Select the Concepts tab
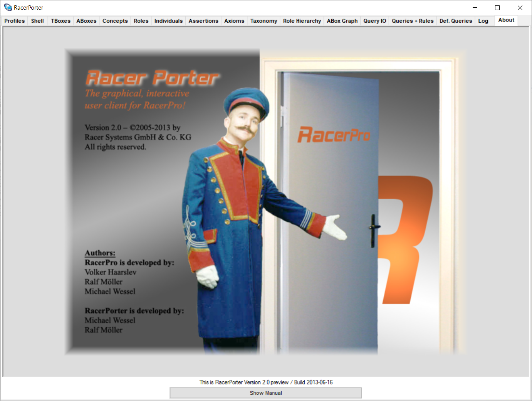The image size is (532, 401). [x=115, y=21]
